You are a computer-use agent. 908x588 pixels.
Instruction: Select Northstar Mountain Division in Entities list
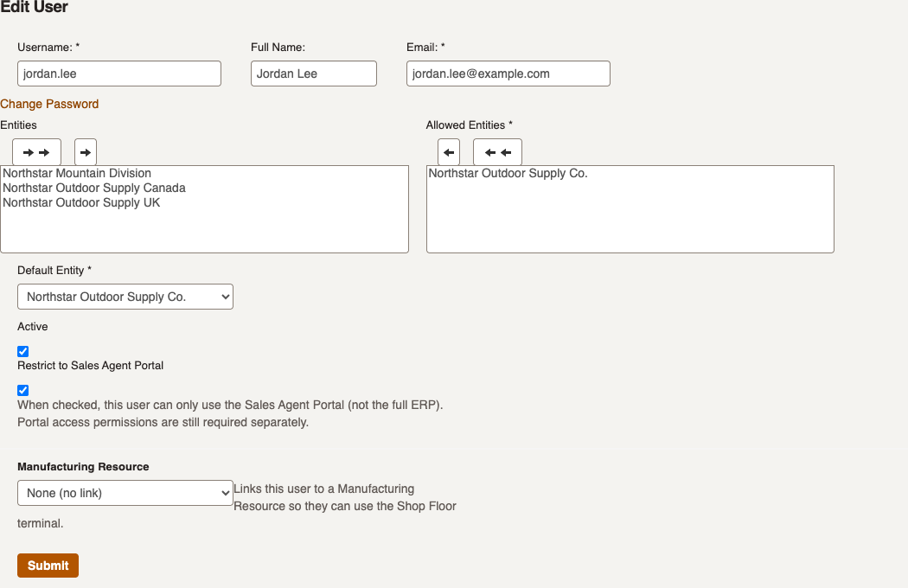[x=204, y=173]
